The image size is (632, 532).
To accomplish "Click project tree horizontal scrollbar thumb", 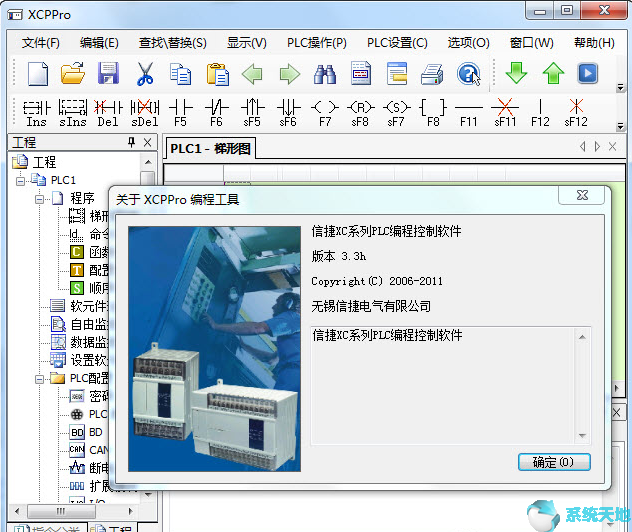I will (61, 511).
